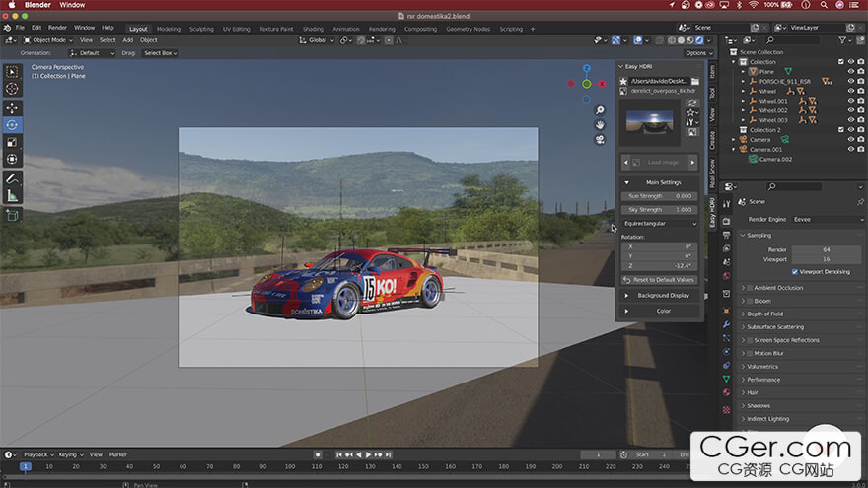868x488 pixels.
Task: Open the Render Engine Eevee dropdown
Action: pyautogui.click(x=828, y=220)
